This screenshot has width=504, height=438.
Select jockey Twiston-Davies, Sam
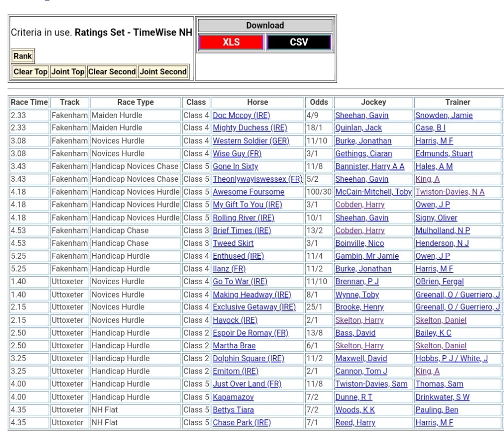[x=371, y=384]
